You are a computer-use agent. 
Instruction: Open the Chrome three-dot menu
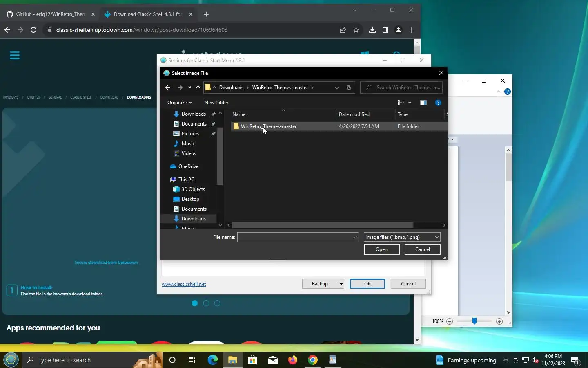point(412,30)
